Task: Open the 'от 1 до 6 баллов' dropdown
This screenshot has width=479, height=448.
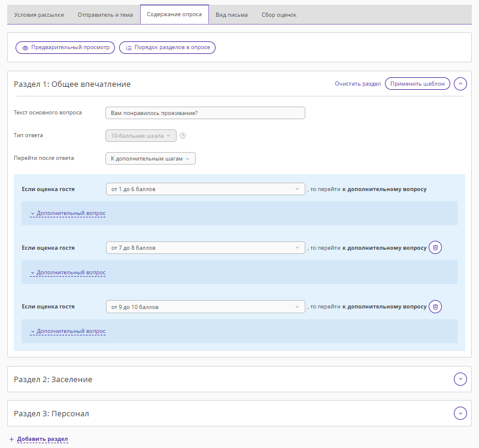Action: [x=205, y=189]
